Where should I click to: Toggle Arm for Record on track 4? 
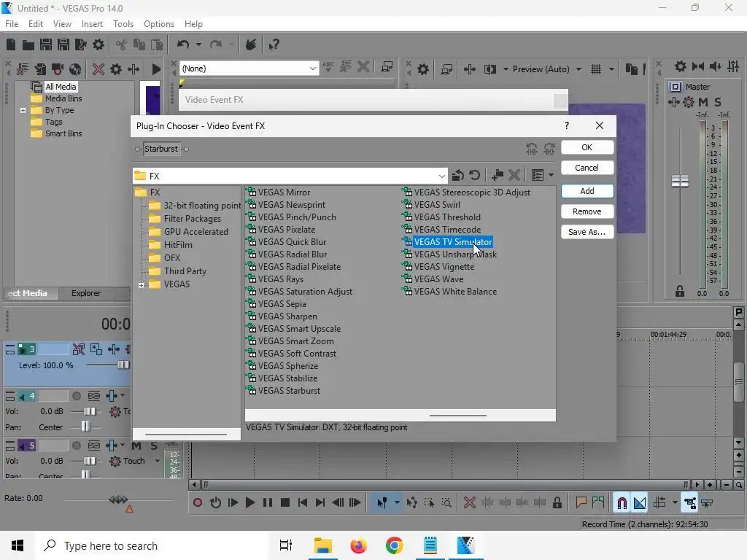pyautogui.click(x=76, y=396)
